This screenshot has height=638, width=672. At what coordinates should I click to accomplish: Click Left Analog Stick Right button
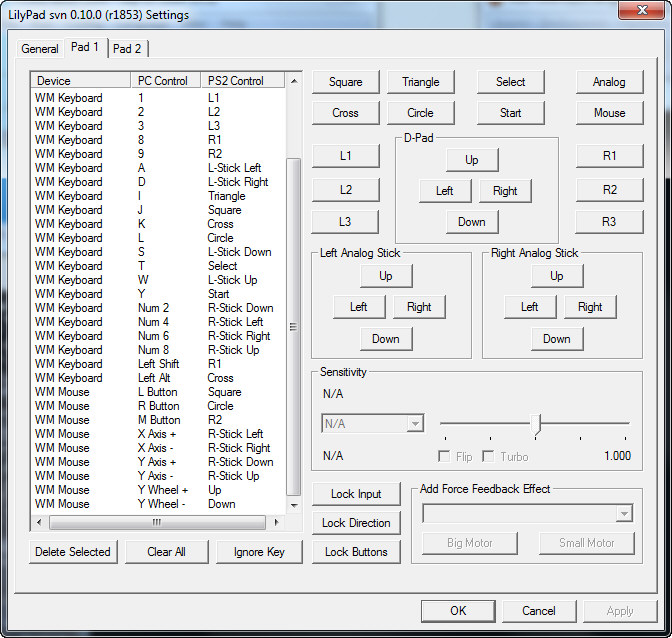pos(419,307)
